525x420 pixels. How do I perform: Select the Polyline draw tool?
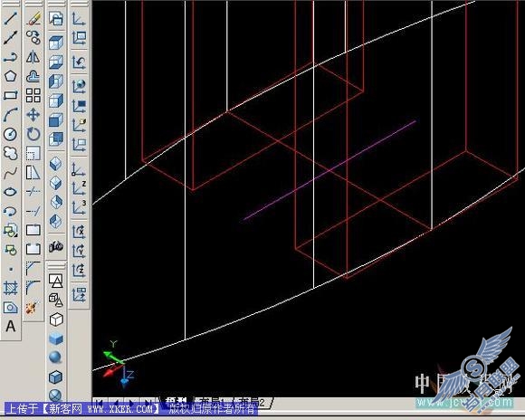tap(10, 57)
